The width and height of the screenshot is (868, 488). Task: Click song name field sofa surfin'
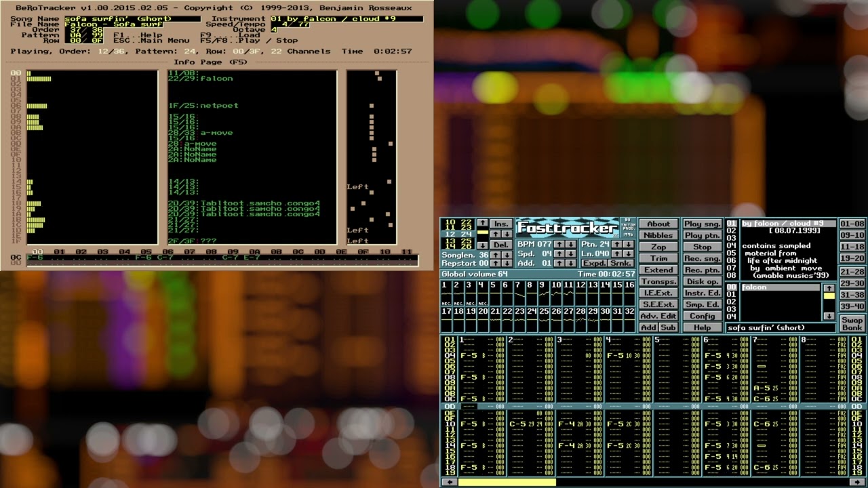[x=781, y=327]
